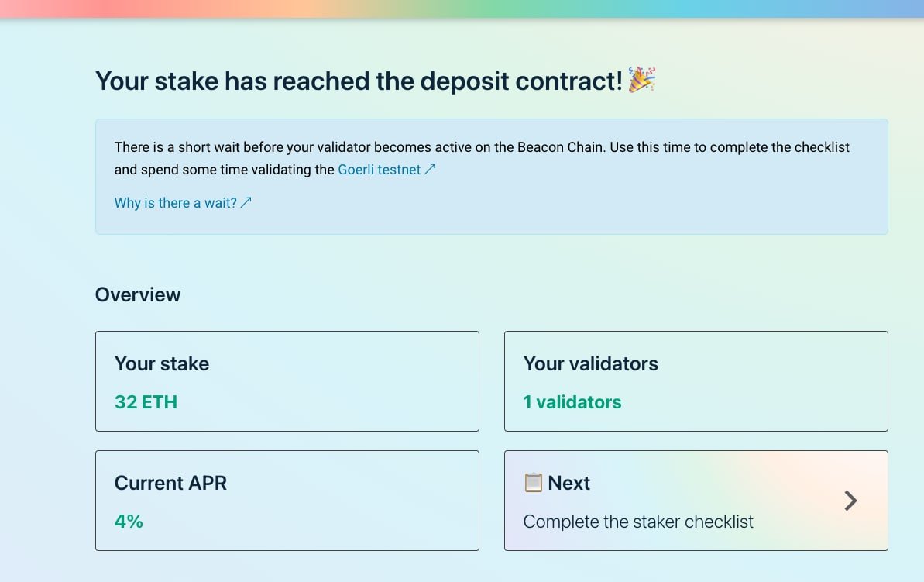
Task: Click the green 1 validators figure
Action: [x=572, y=401]
